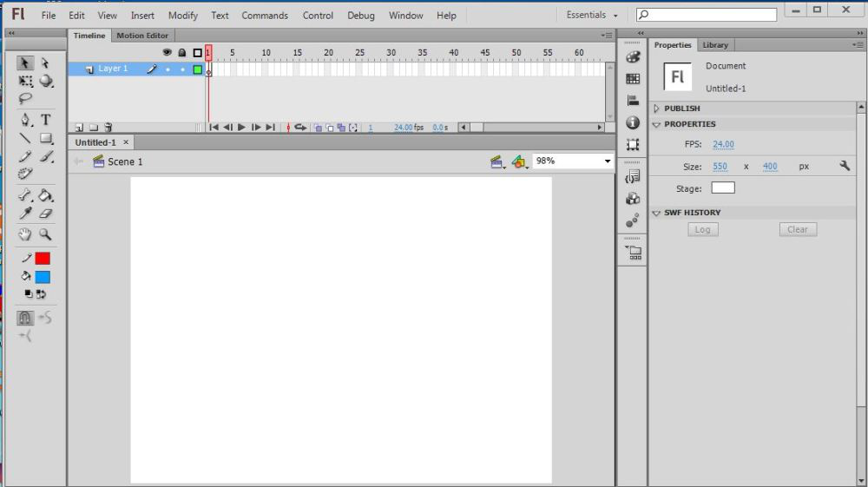The width and height of the screenshot is (868, 487).
Task: Toggle outlines for all layers icon
Action: (197, 53)
